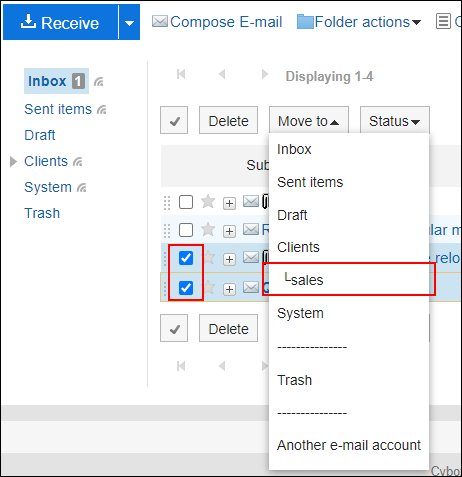Click envelope icon in second e-mail row
The width and height of the screenshot is (462, 477).
pyautogui.click(x=251, y=229)
